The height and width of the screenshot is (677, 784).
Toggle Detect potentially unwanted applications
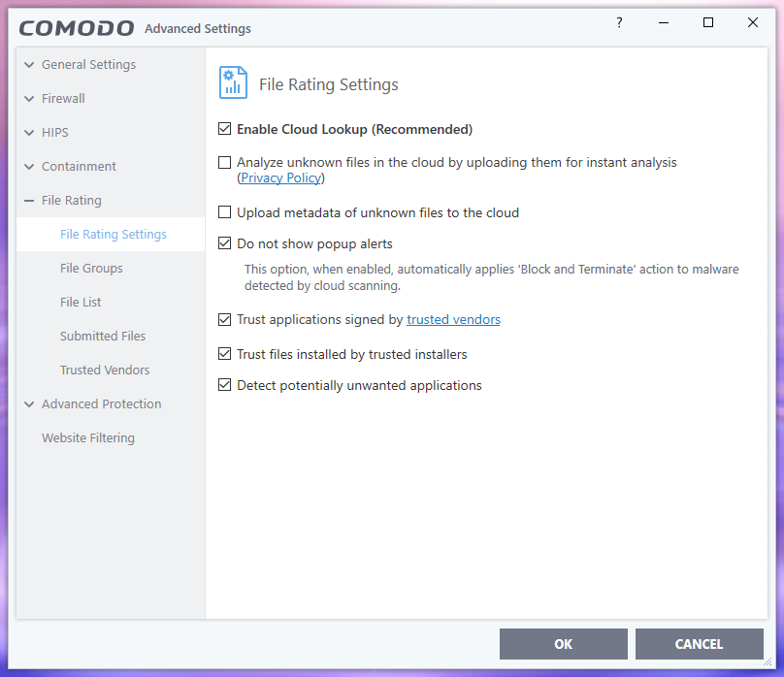225,385
